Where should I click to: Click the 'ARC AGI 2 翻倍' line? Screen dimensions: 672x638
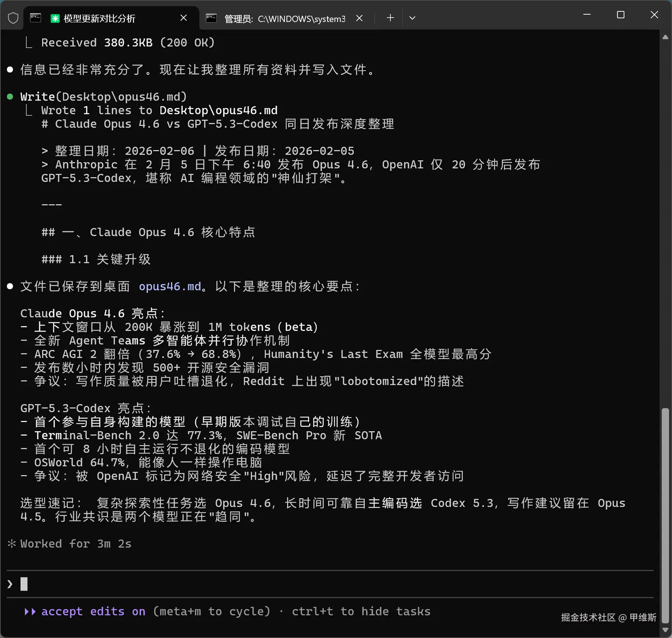(256, 354)
